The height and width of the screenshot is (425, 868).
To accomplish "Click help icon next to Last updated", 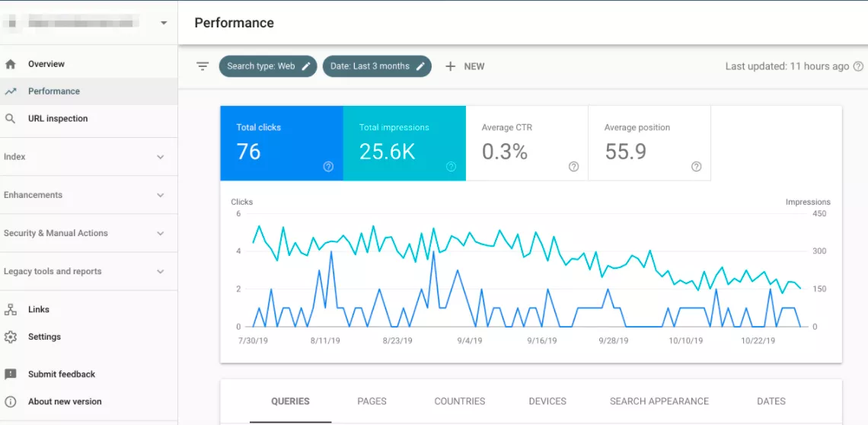I will point(858,66).
